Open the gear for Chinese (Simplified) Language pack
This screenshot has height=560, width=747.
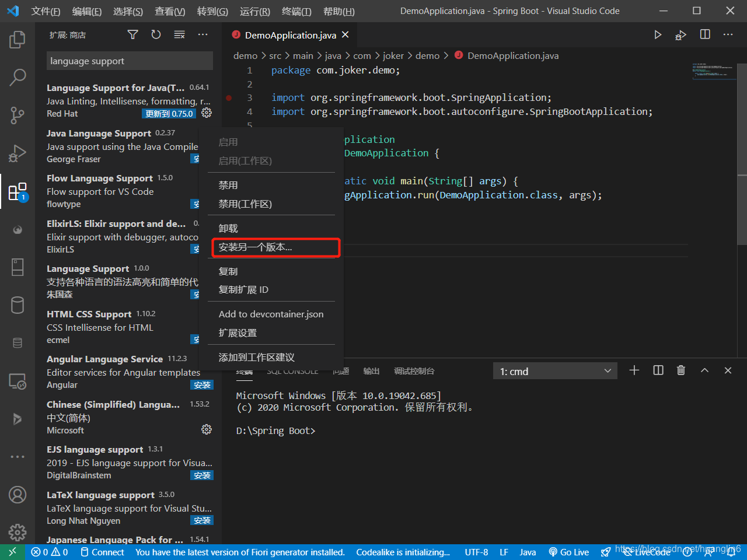(207, 429)
